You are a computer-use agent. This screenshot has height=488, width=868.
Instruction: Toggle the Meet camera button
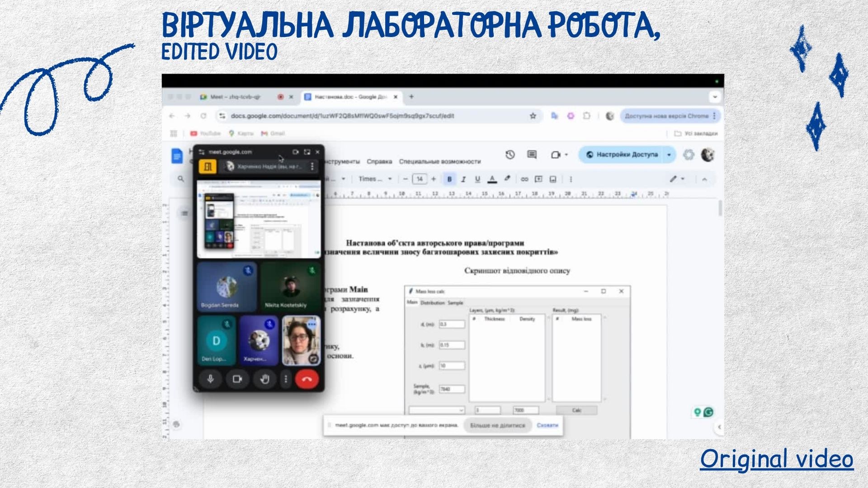click(237, 379)
